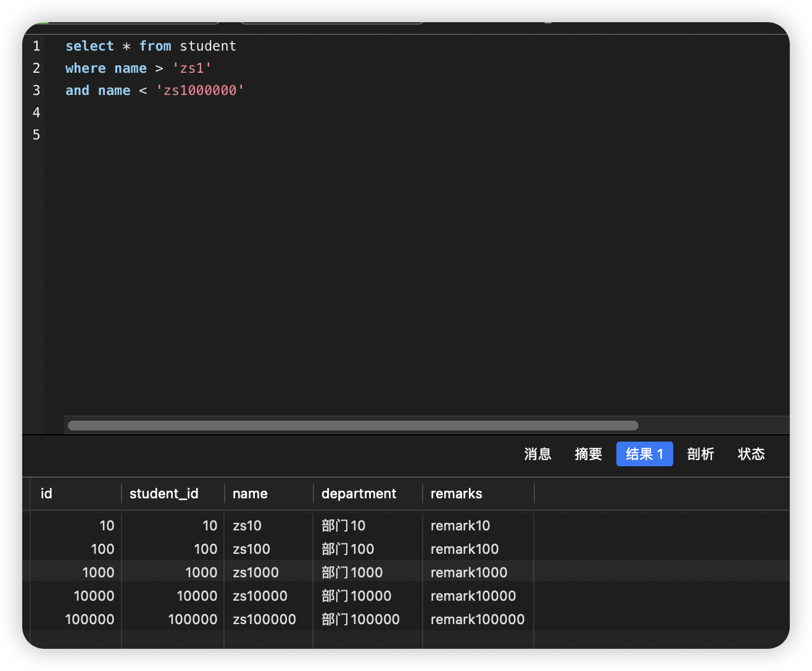
Task: Select the remarks cell remark100000
Action: click(478, 619)
